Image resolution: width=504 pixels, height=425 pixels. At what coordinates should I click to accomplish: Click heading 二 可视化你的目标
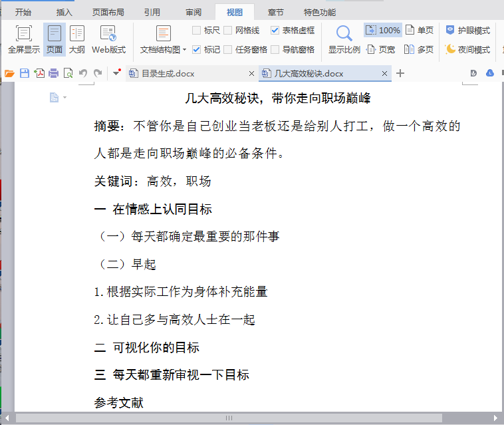pos(146,347)
